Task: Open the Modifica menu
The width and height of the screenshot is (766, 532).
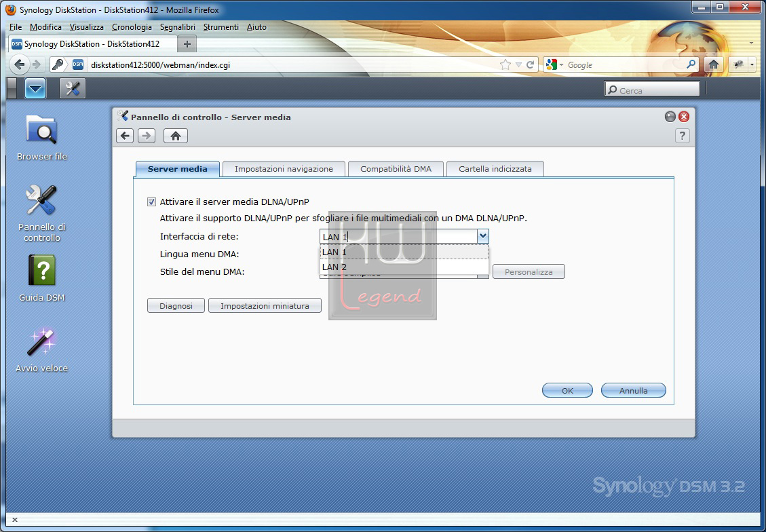Action: (x=45, y=27)
